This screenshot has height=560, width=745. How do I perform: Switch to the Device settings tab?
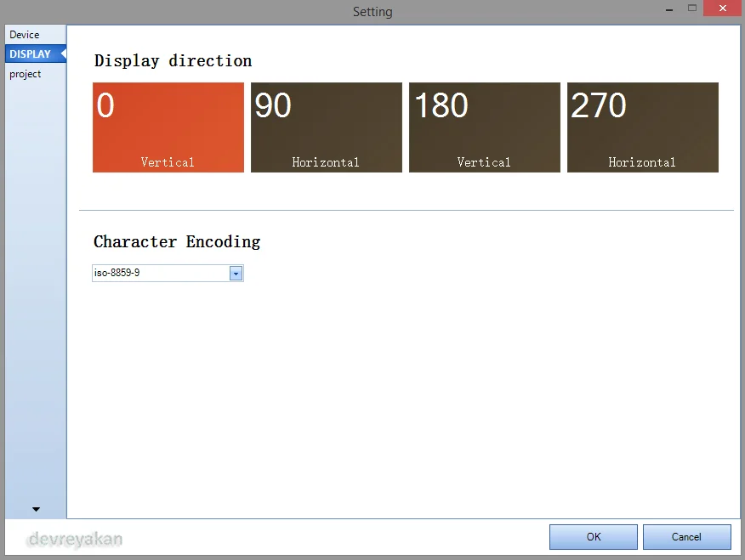36,35
